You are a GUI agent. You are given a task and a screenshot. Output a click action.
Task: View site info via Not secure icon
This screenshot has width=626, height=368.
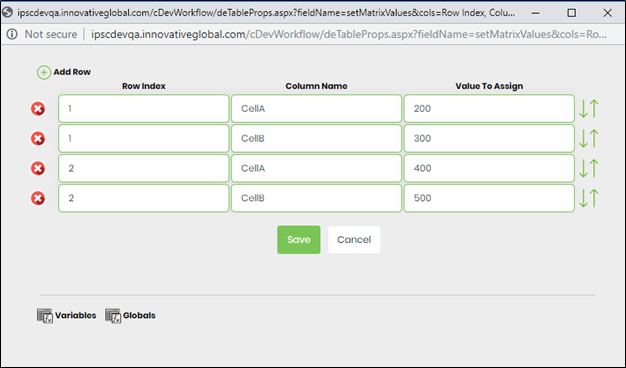pyautogui.click(x=12, y=34)
